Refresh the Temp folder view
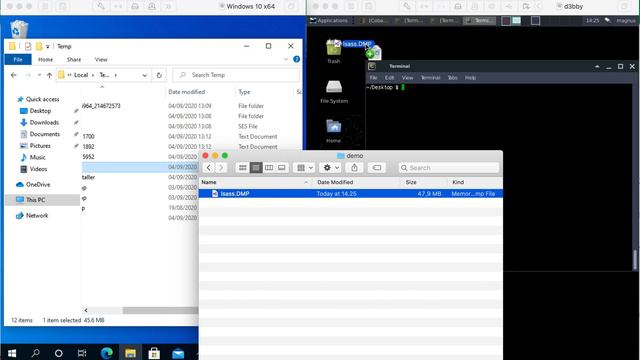This screenshot has width=640, height=360. tap(159, 75)
